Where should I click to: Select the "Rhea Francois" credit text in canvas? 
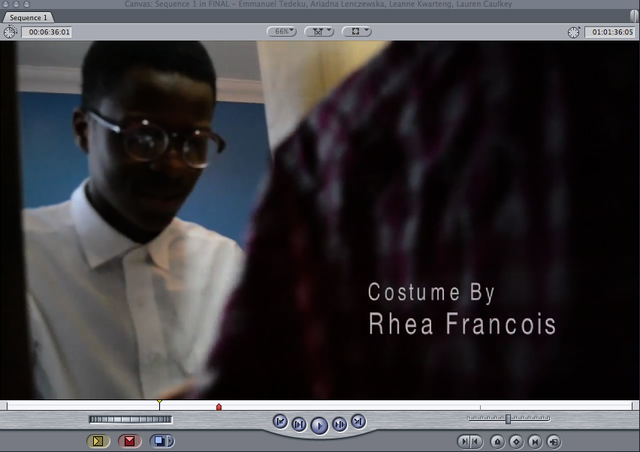pyautogui.click(x=462, y=323)
